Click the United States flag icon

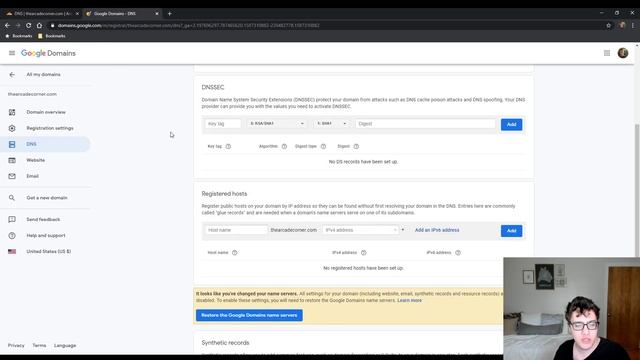[12, 251]
